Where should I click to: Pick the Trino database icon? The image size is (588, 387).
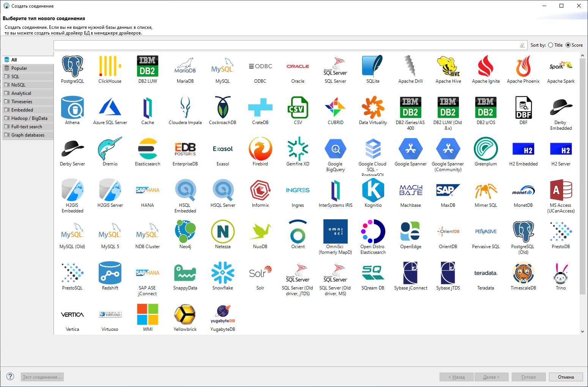pyautogui.click(x=561, y=273)
